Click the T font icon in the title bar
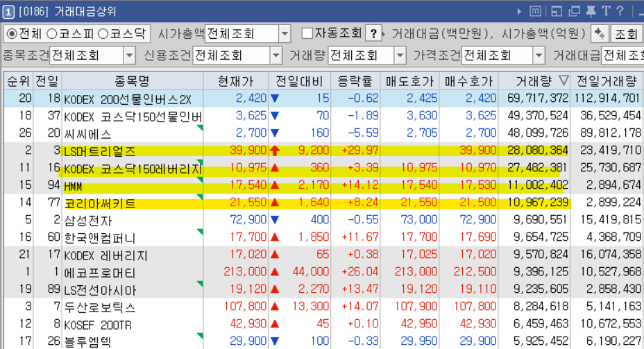This screenshot has width=644, height=349. click(x=607, y=11)
